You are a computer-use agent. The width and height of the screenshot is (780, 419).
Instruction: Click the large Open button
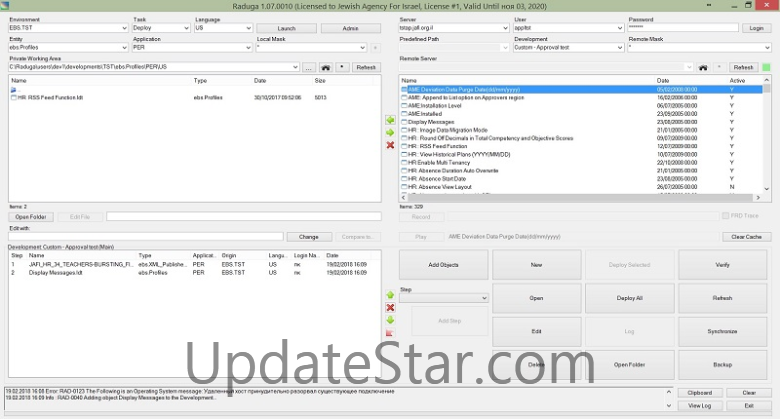pos(536,298)
